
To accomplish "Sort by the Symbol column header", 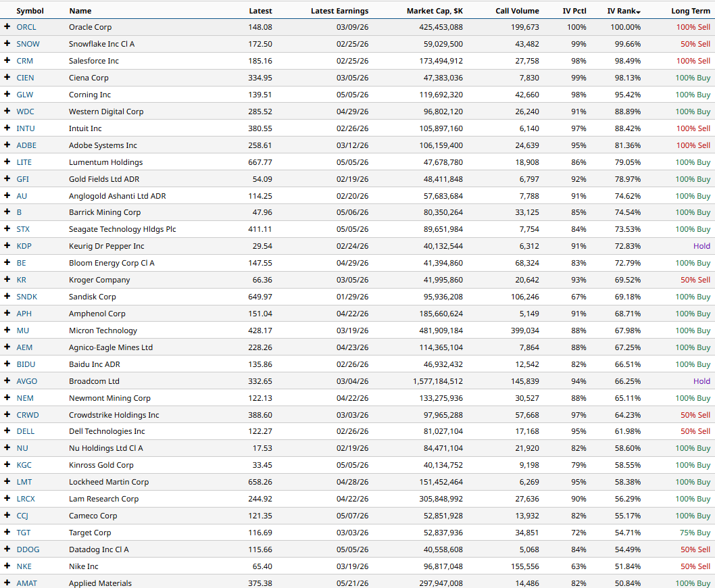I will (x=30, y=11).
